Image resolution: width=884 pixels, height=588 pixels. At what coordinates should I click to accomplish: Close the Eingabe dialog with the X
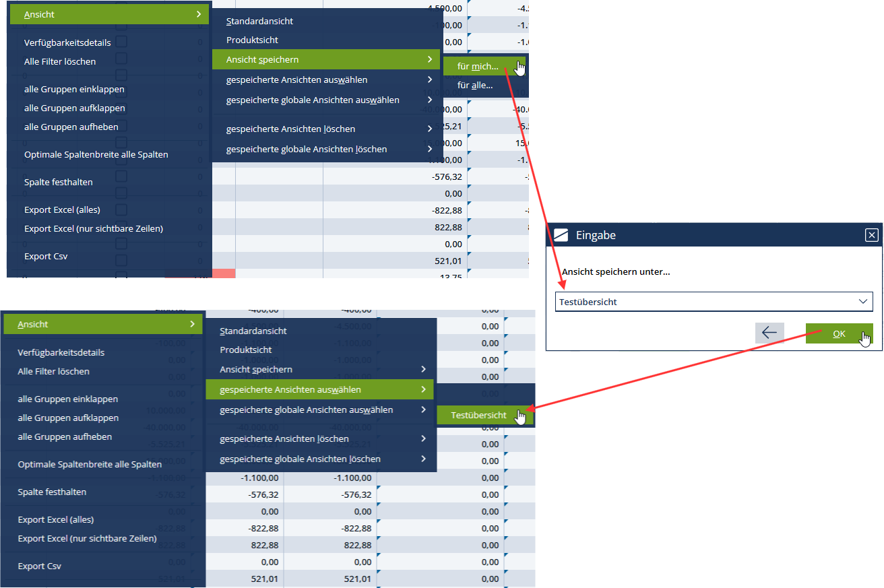tap(871, 235)
